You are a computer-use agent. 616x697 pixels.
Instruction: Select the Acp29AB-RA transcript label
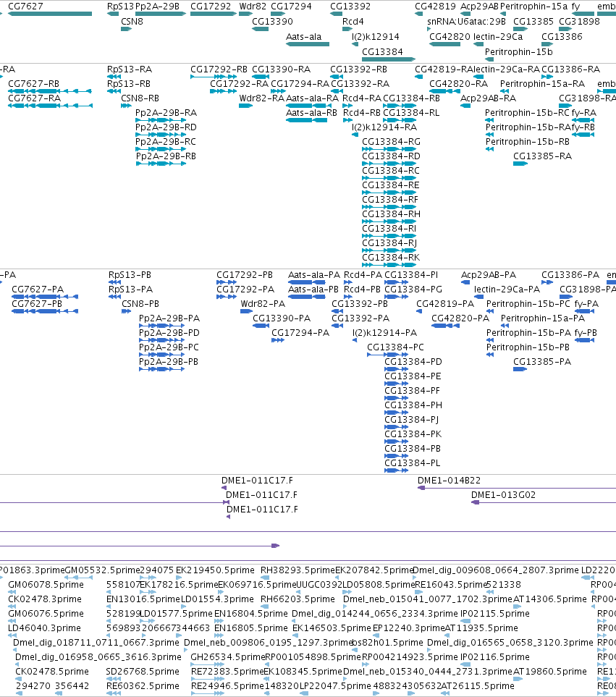tap(489, 98)
